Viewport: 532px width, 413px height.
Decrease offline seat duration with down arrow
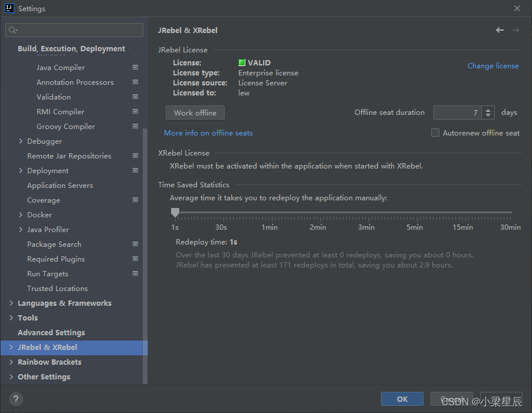pyautogui.click(x=488, y=115)
